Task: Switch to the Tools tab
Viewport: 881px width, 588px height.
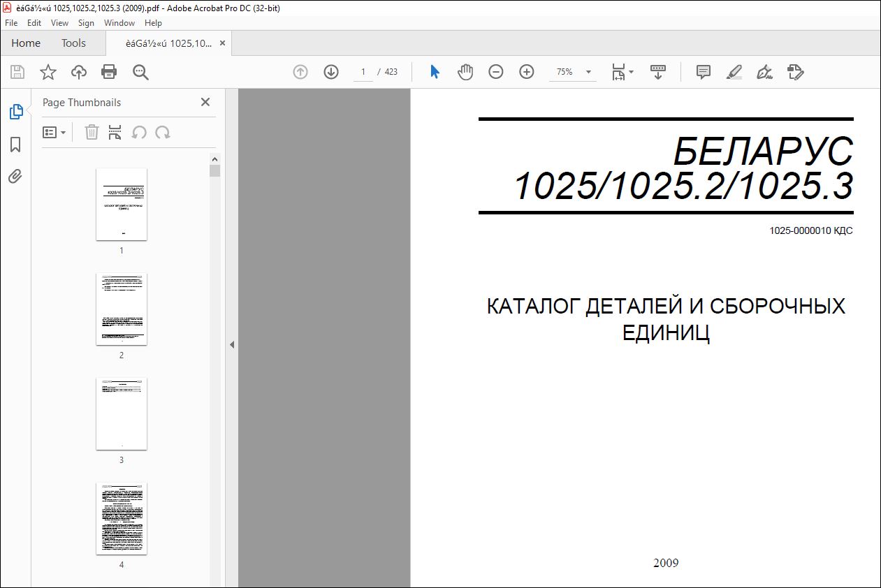Action: point(73,43)
